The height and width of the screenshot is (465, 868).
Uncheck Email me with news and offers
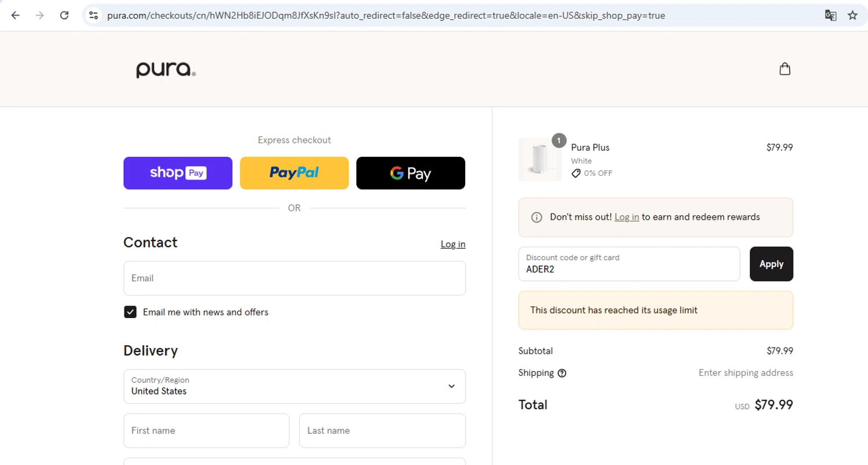[x=130, y=312]
